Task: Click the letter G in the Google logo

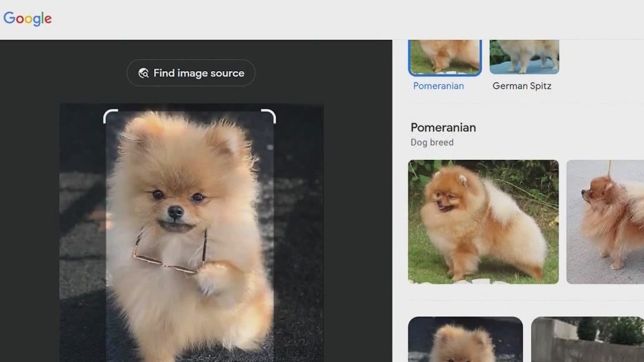Action: point(8,18)
